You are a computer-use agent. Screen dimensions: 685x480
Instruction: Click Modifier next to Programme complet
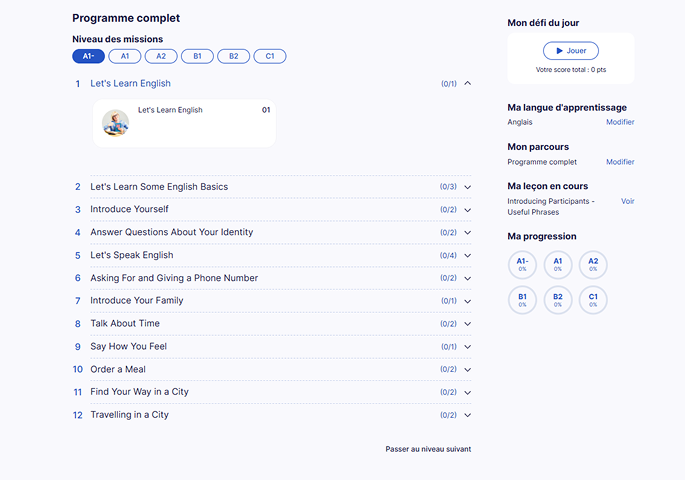(620, 162)
